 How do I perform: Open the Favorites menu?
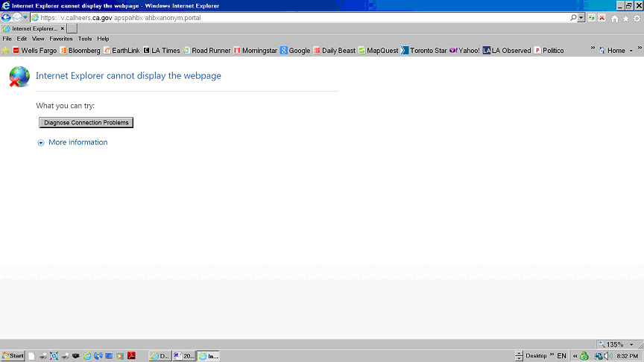tap(61, 39)
